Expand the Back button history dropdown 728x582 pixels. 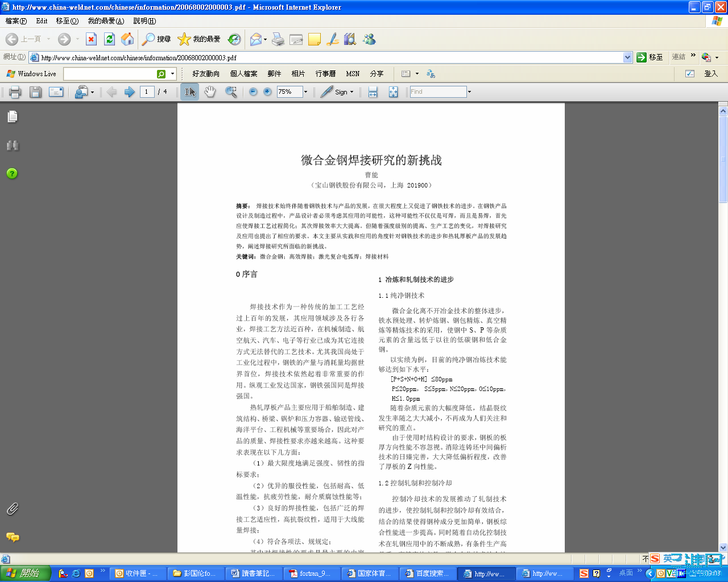tap(48, 39)
